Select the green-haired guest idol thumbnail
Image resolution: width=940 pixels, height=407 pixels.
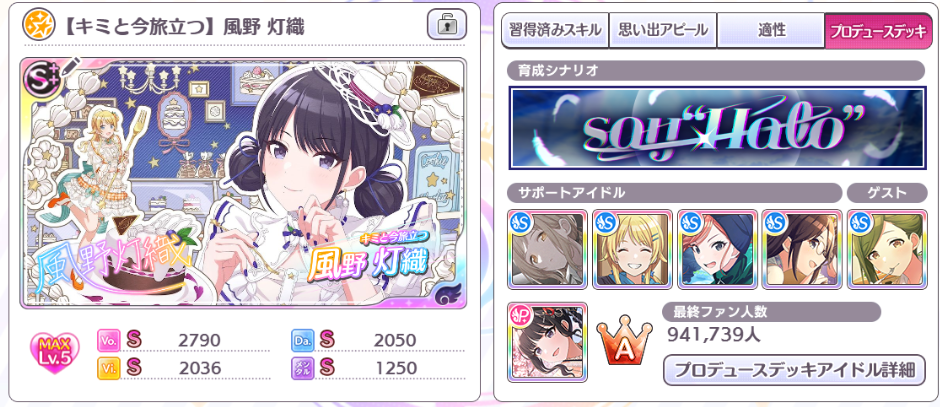[x=887, y=249]
